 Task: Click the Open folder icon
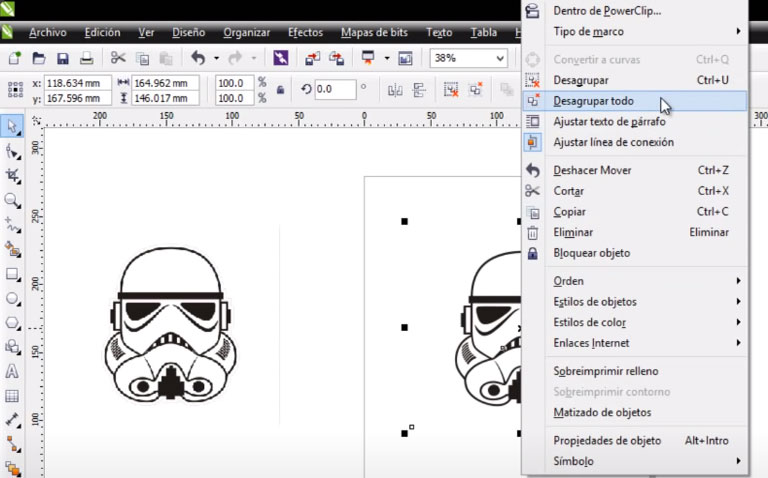(x=39, y=58)
